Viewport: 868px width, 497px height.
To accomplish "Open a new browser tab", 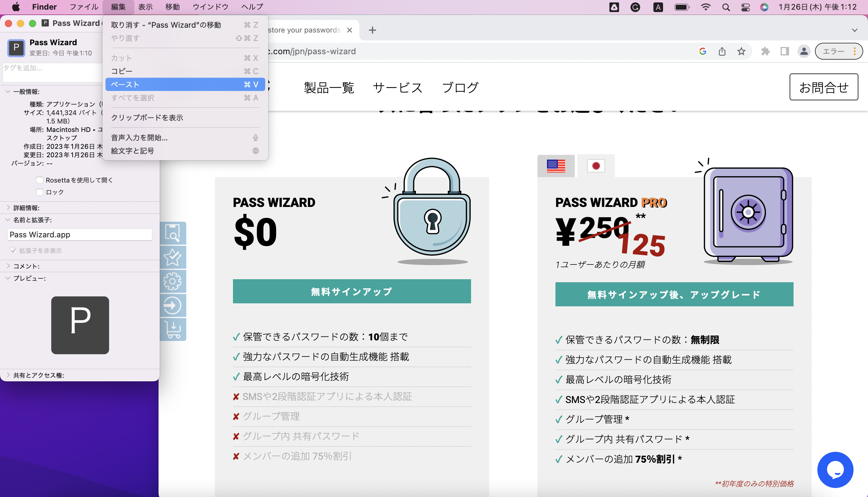I will tap(373, 30).
